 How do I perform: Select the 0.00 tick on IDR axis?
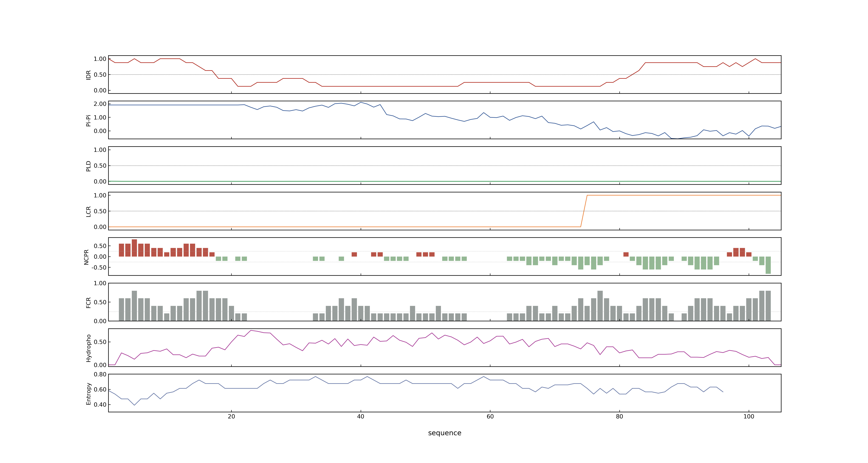click(100, 90)
